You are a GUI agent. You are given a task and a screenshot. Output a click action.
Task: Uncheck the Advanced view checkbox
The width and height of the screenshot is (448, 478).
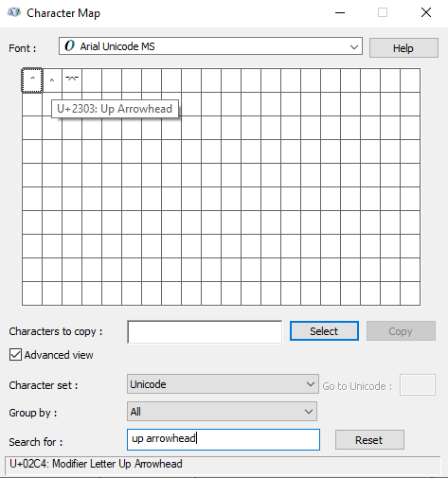click(15, 355)
